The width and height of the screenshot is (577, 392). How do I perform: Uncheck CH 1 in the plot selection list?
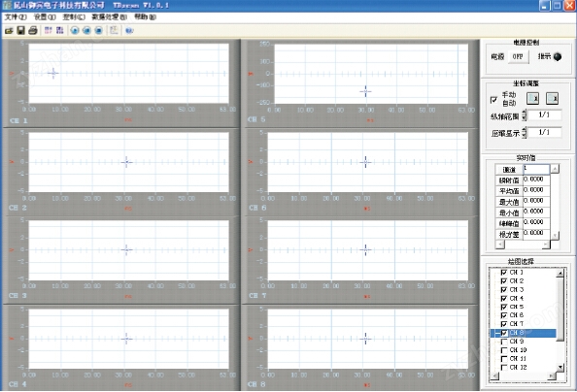504,273
